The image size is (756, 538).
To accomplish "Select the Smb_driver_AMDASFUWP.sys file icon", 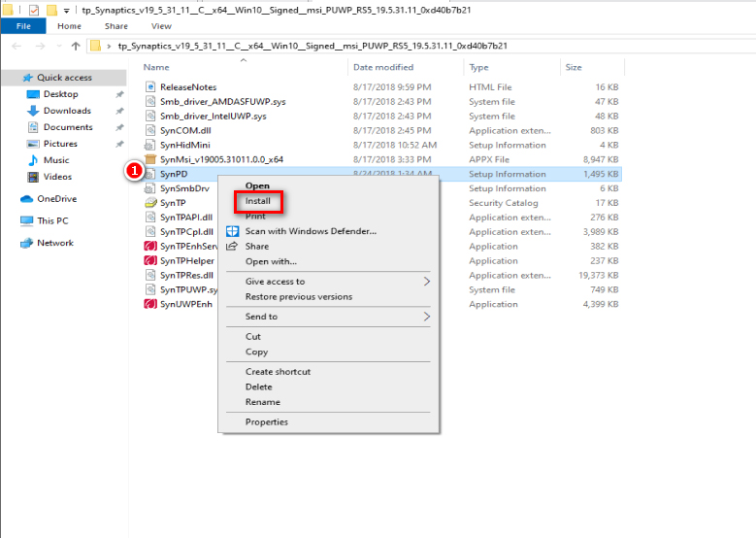I will coord(150,101).
